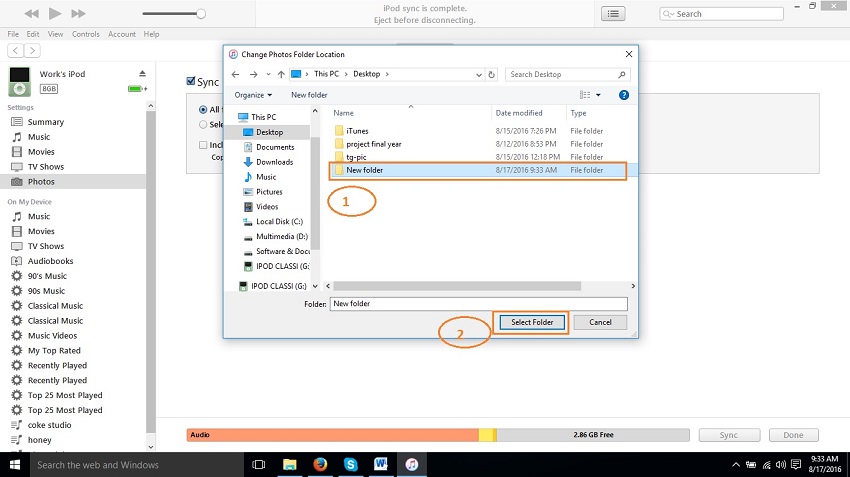Open the Organize dropdown menu
Screen dimensions: 850x477
pyautogui.click(x=253, y=95)
